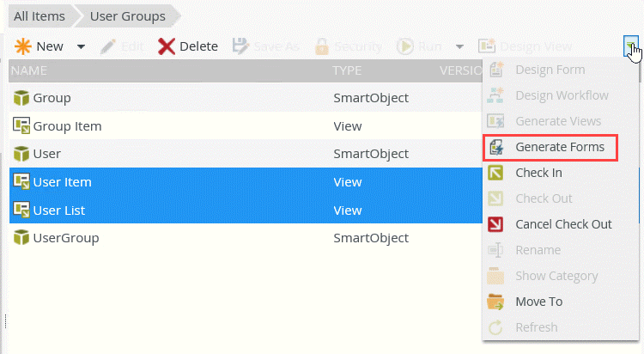Click the Group SmartObject cube icon
644x354 pixels.
[21, 98]
